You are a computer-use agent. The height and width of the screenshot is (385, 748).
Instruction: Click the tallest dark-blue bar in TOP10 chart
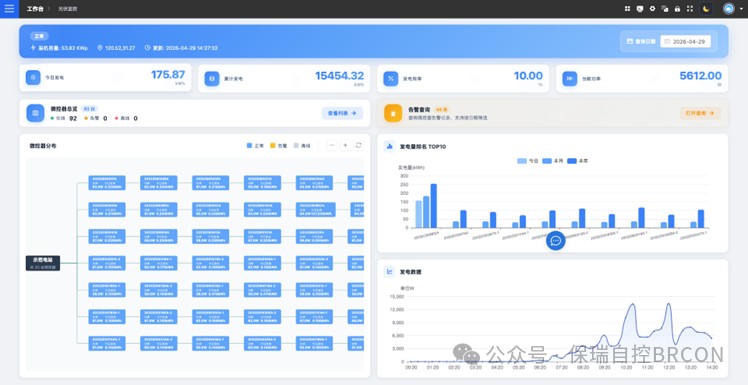click(x=434, y=206)
